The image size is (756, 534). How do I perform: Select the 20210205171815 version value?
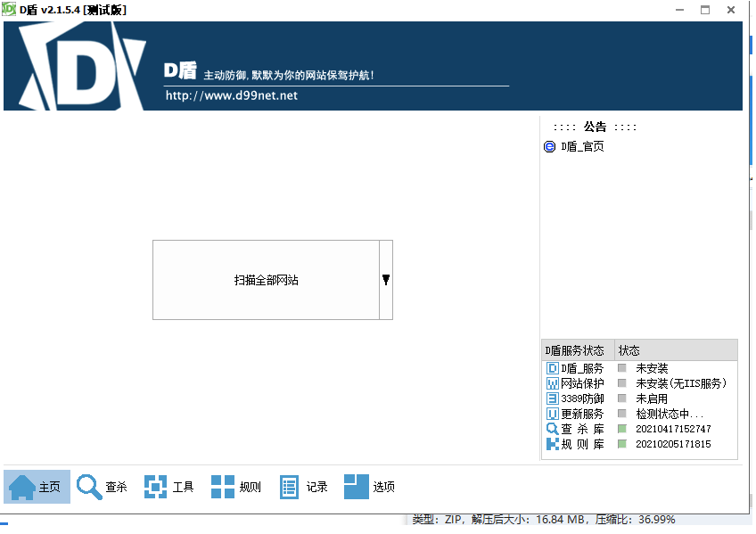pyautogui.click(x=674, y=445)
